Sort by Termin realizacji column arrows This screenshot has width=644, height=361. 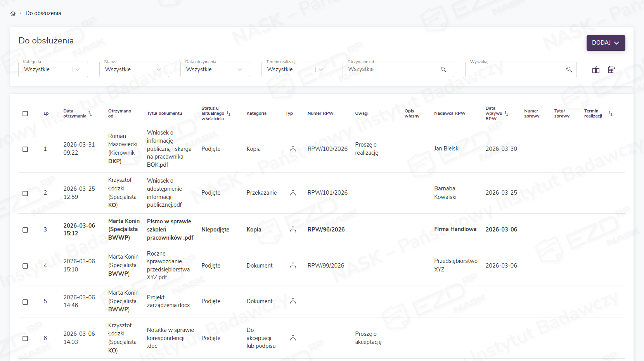(x=610, y=114)
